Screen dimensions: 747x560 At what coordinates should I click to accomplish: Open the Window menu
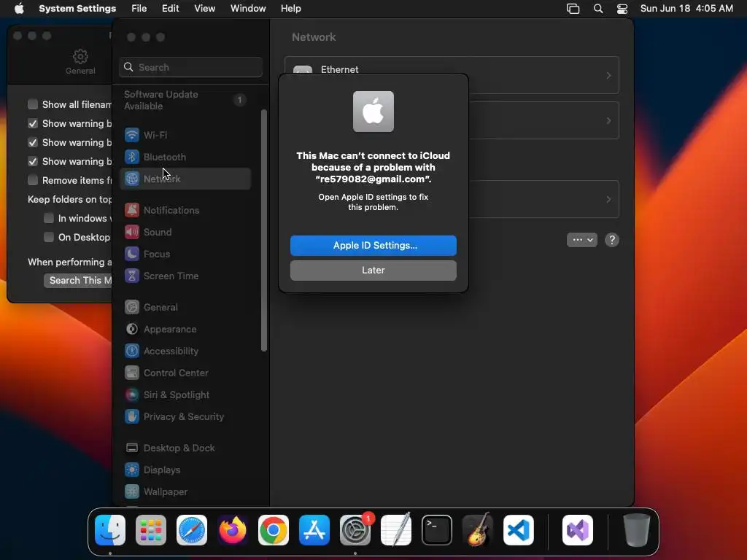248,9
